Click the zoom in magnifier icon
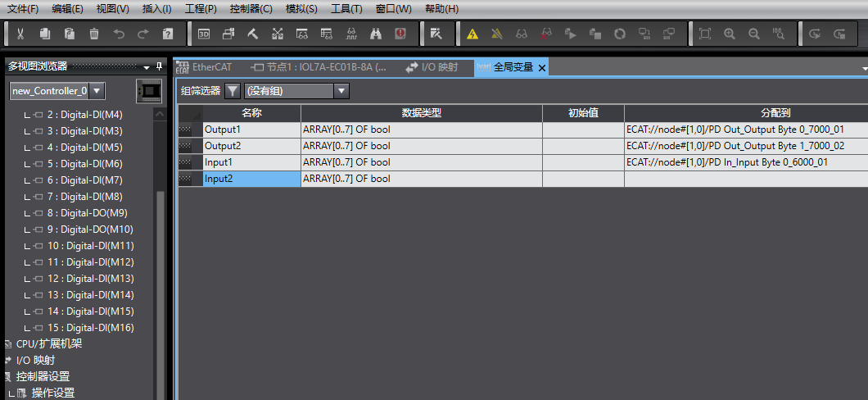Viewport: 868px width, 400px height. [730, 34]
